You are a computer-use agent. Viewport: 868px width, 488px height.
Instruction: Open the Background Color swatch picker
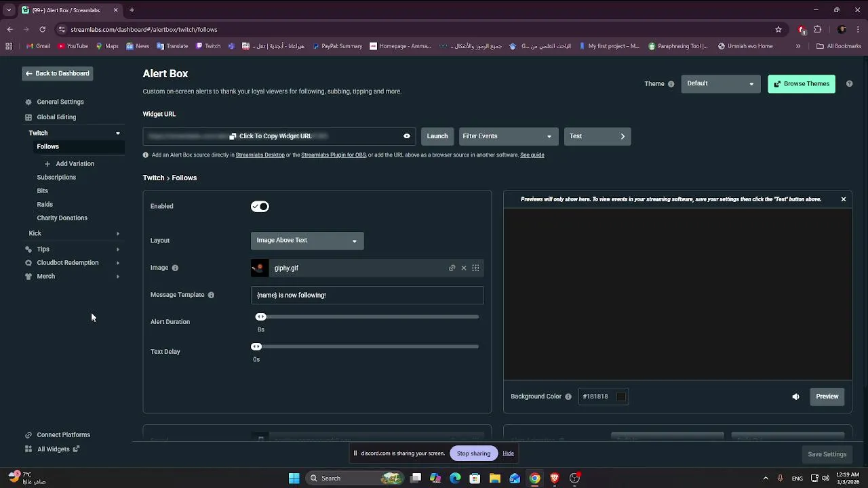click(x=621, y=396)
